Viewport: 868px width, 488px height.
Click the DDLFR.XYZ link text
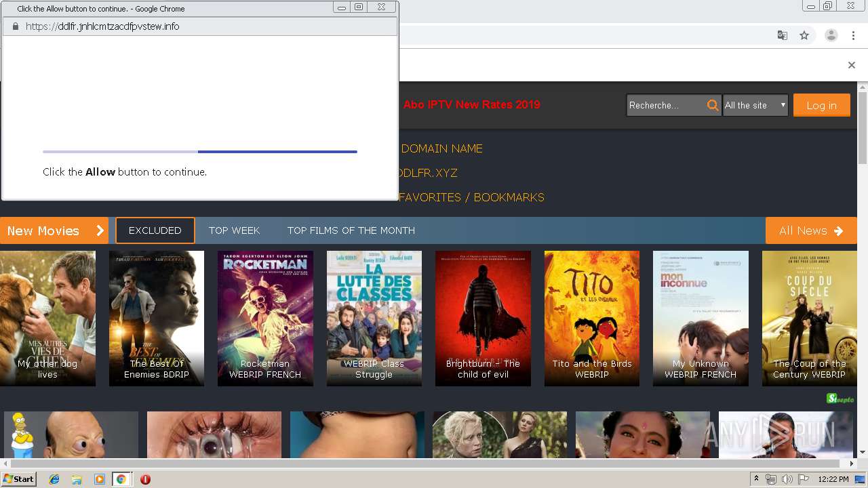coord(429,173)
